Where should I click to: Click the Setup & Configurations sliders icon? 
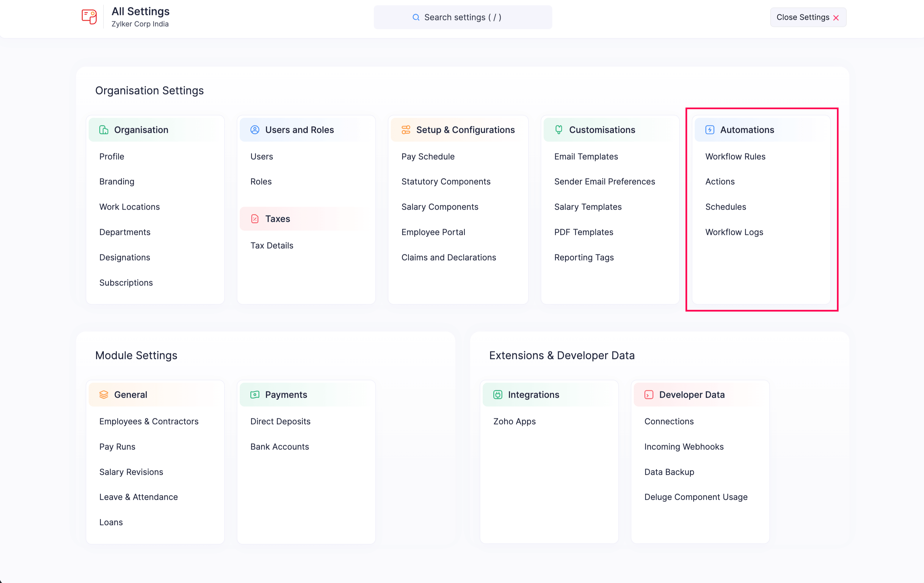[x=406, y=130]
